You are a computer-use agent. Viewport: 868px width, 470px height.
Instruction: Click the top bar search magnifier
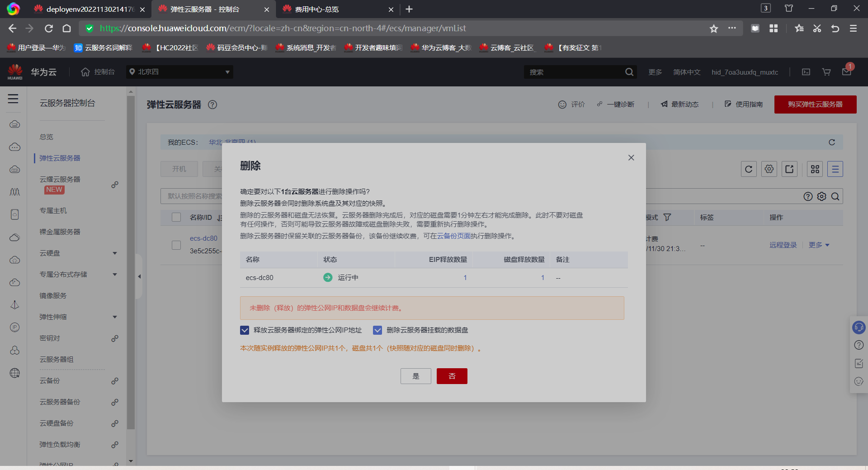point(629,72)
